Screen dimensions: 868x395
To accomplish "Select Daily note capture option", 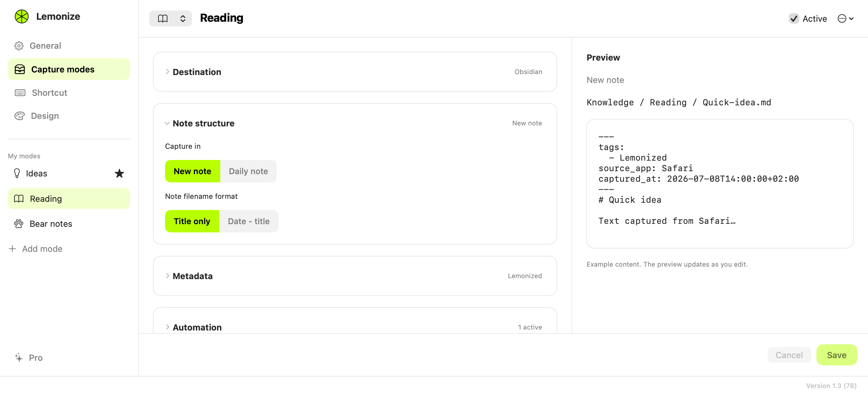I will [x=248, y=171].
